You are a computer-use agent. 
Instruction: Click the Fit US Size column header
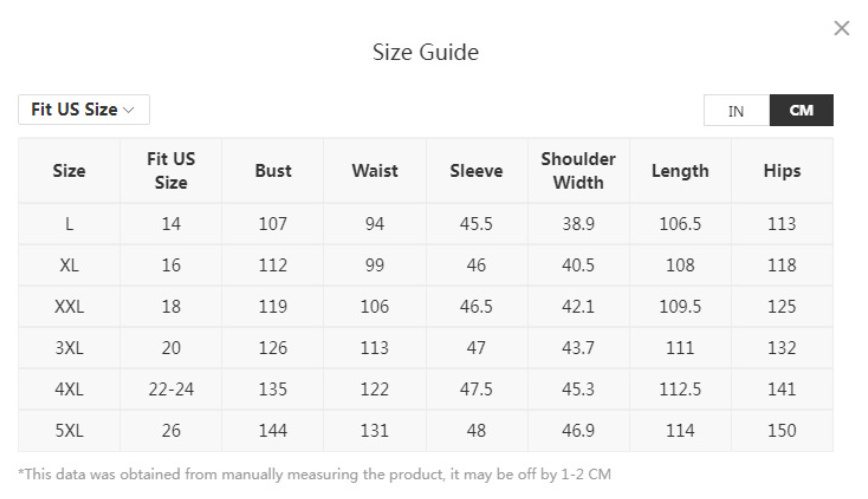(x=171, y=171)
